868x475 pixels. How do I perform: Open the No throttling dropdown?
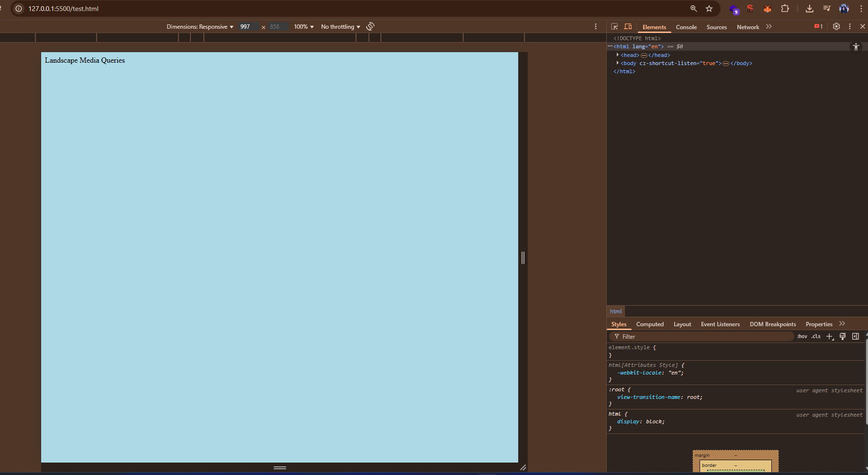tap(340, 27)
